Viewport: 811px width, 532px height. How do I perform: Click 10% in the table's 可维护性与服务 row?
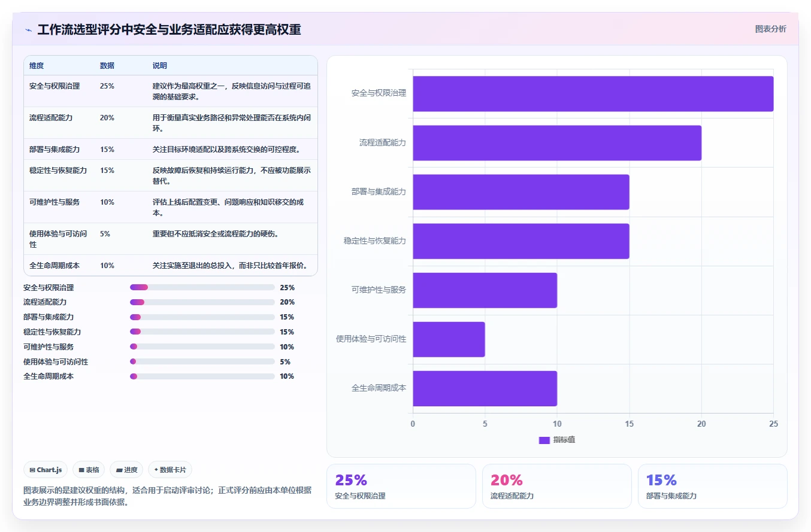(107, 202)
